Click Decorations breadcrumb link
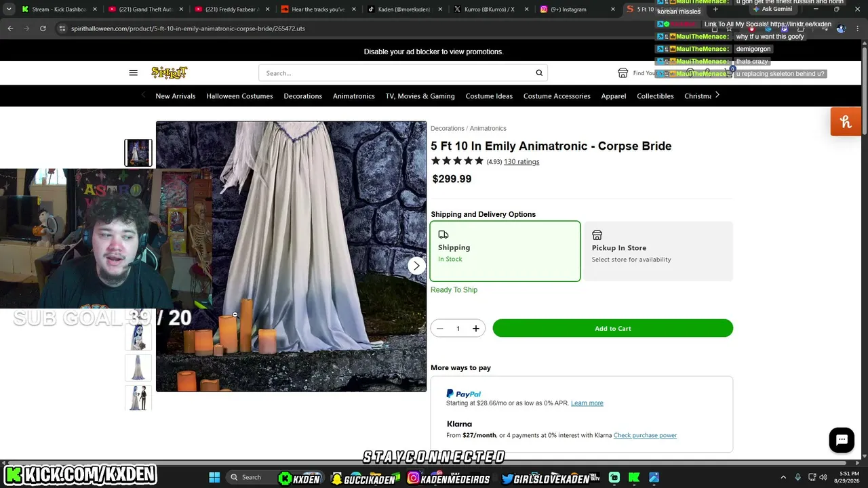Screen dimensions: 868x488 [448, 128]
